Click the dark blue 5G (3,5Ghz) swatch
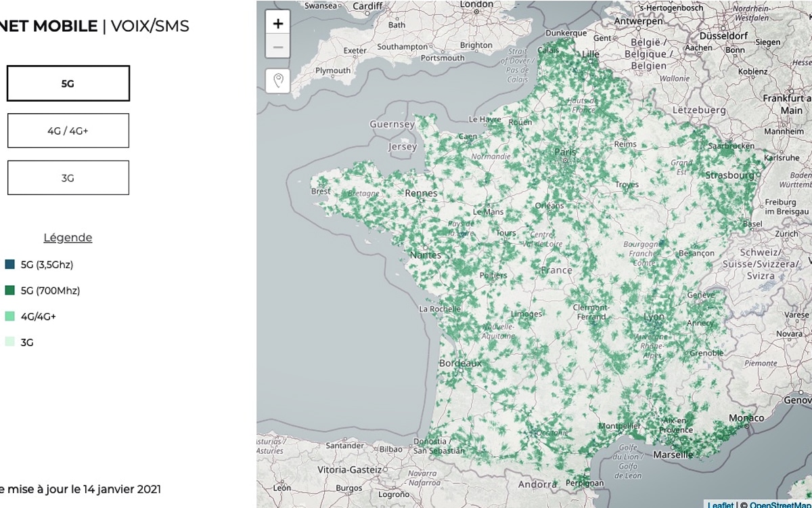Screen dimensions: 812x508 point(9,264)
